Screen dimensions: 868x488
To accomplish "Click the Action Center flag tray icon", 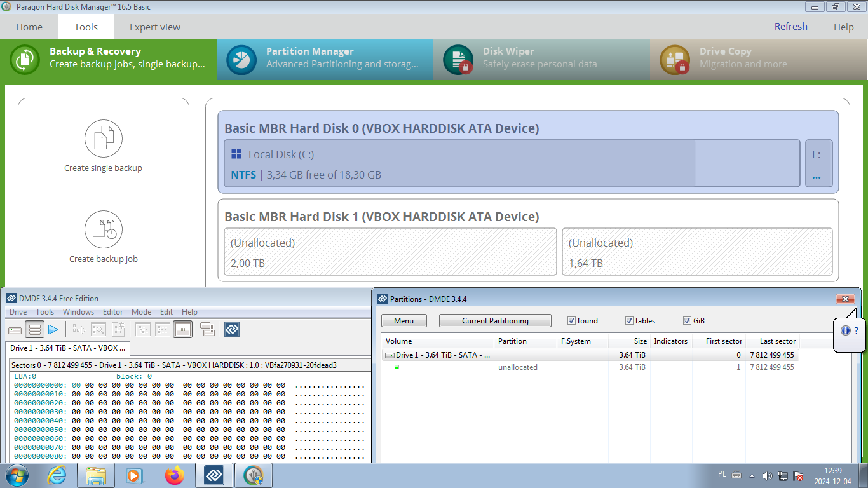I will [799, 475].
